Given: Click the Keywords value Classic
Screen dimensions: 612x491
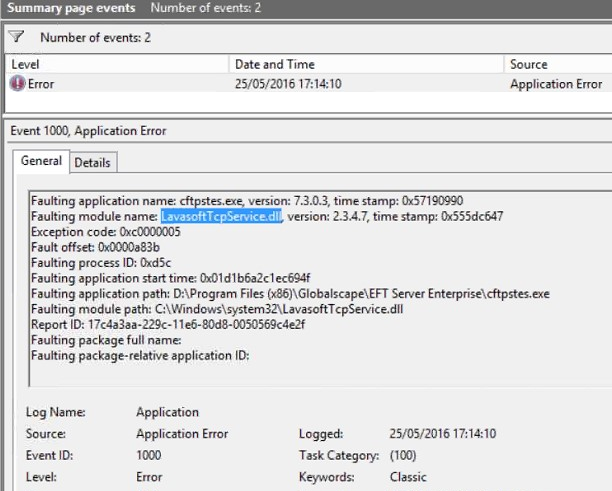Looking at the screenshot, I should tap(408, 477).
